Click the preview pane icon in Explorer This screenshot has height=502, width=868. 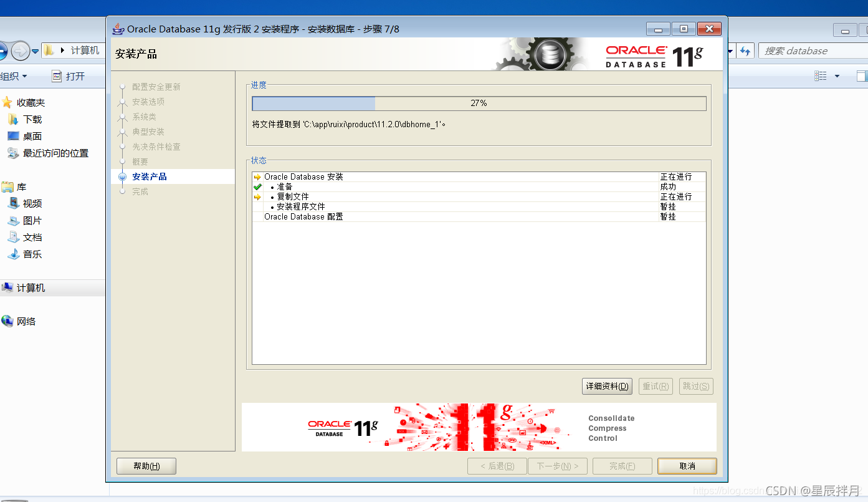pyautogui.click(x=862, y=76)
